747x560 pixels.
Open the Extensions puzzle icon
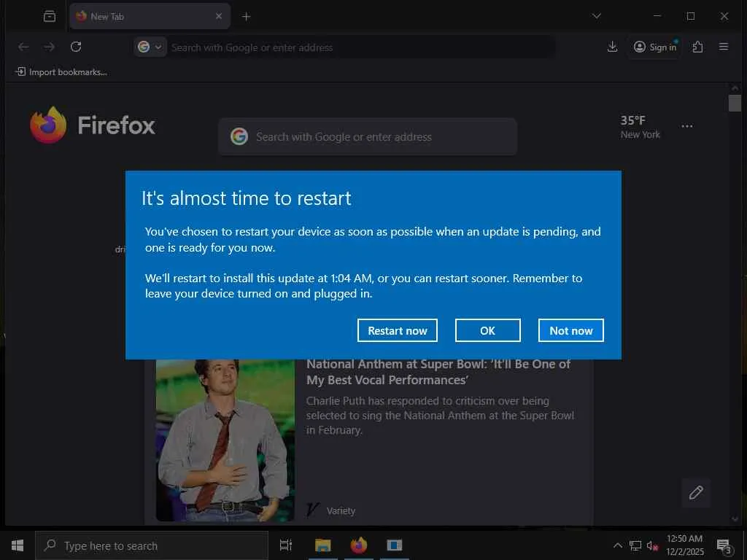coord(697,47)
